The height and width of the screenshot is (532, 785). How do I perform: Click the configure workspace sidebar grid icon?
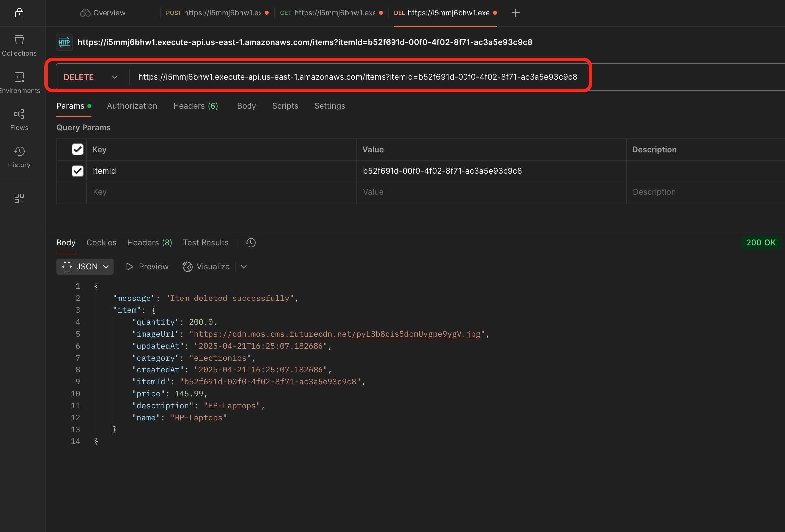tap(19, 198)
